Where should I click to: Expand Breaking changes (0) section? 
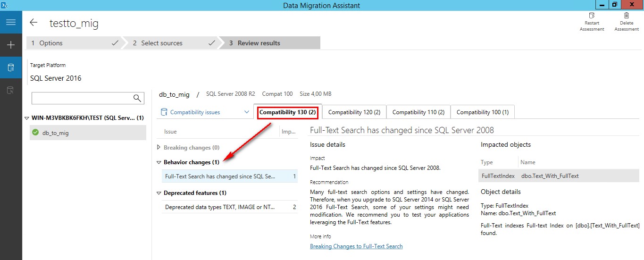[159, 148]
